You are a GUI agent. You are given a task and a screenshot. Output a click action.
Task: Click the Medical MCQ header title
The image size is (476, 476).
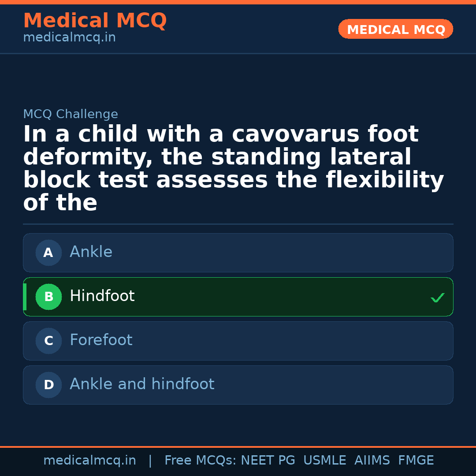pos(95,21)
